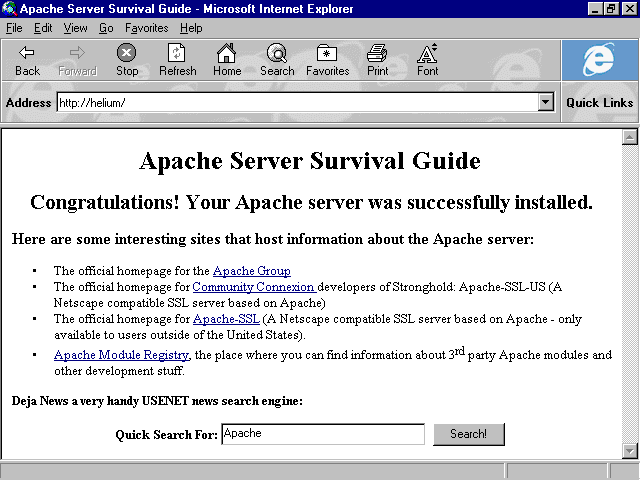Visit the Apache Module Registry link
Screen dimensions: 640x480
[x=121, y=355]
